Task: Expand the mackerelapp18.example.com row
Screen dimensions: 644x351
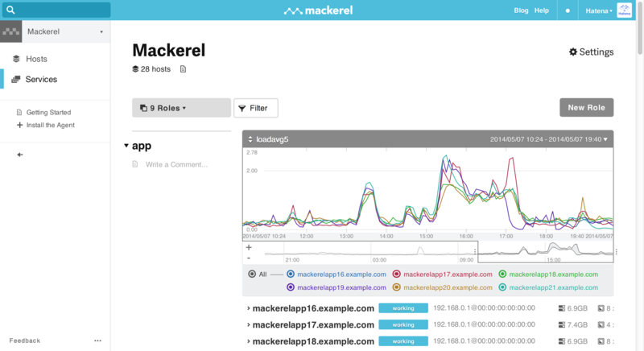Action: tap(249, 341)
